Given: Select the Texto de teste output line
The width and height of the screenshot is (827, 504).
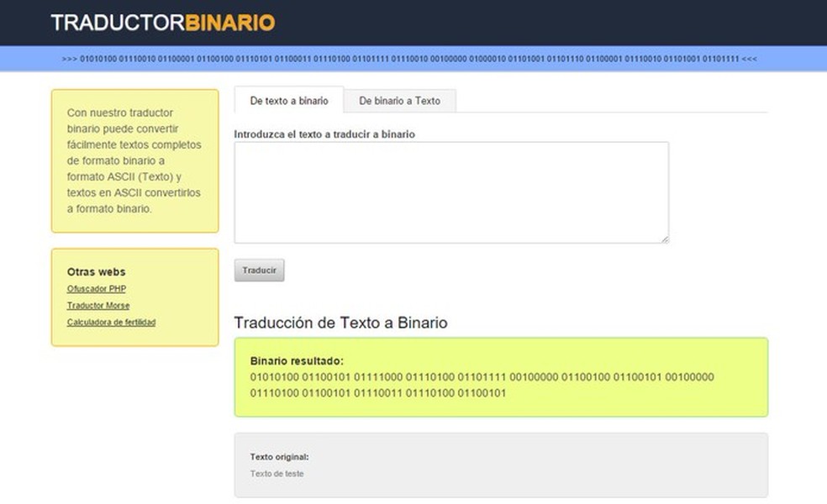Looking at the screenshot, I should [277, 474].
